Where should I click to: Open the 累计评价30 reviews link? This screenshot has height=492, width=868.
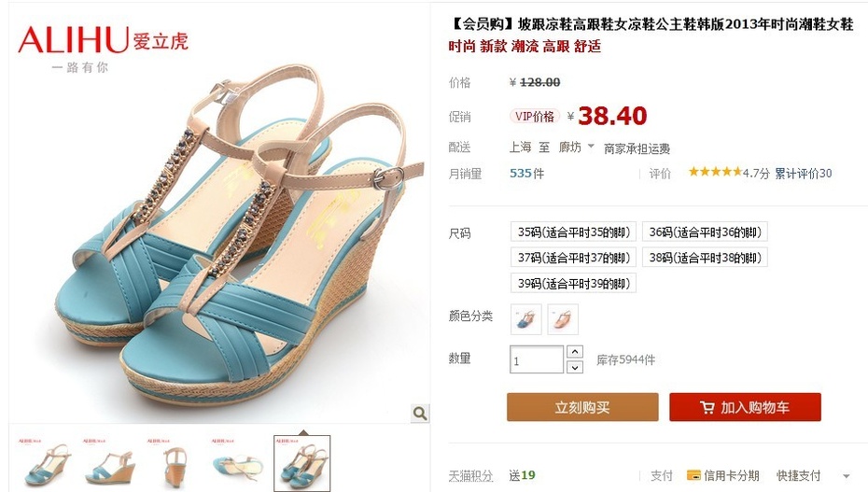pyautogui.click(x=803, y=174)
